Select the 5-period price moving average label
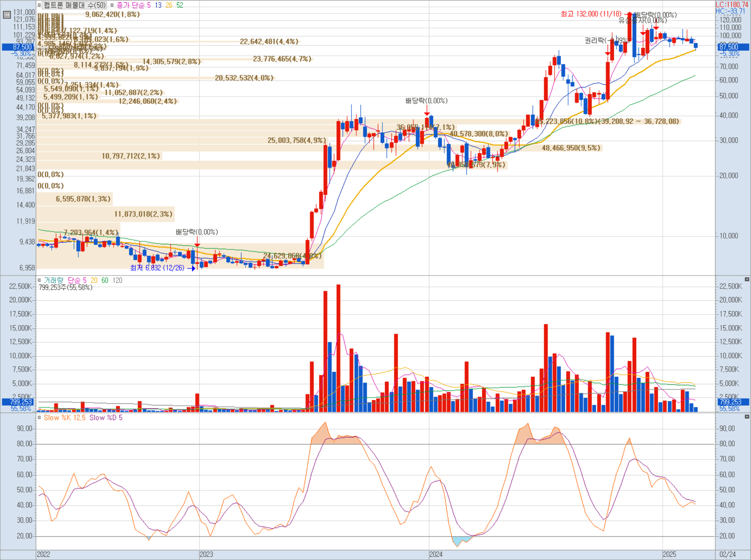 tap(149, 5)
